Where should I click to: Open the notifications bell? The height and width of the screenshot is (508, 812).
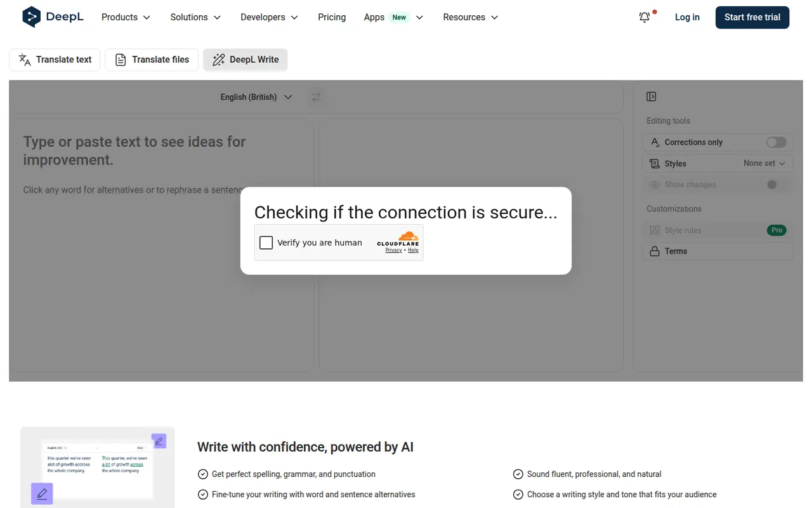645,18
